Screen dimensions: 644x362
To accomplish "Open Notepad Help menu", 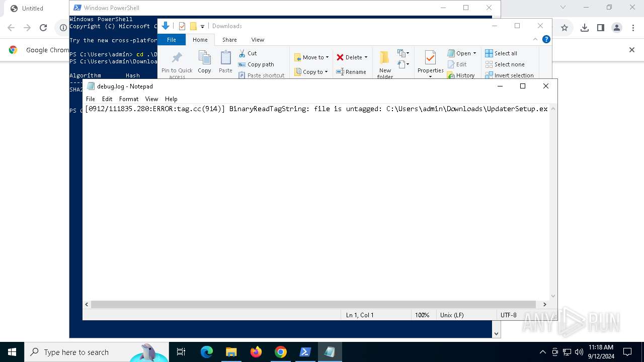I will [x=171, y=99].
